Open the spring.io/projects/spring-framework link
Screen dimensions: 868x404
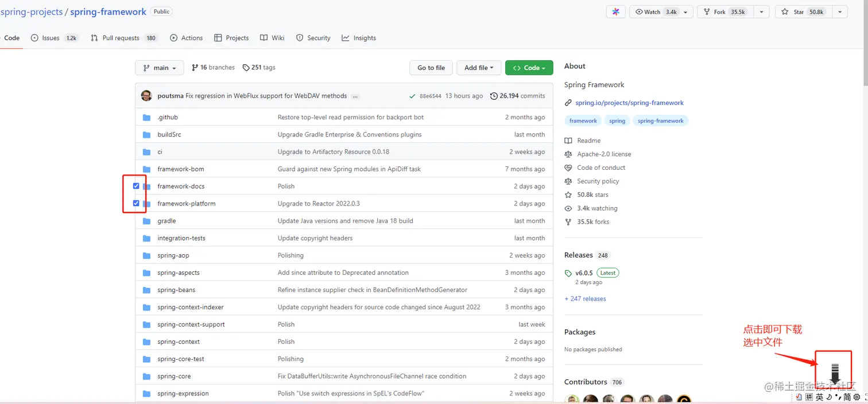click(630, 103)
